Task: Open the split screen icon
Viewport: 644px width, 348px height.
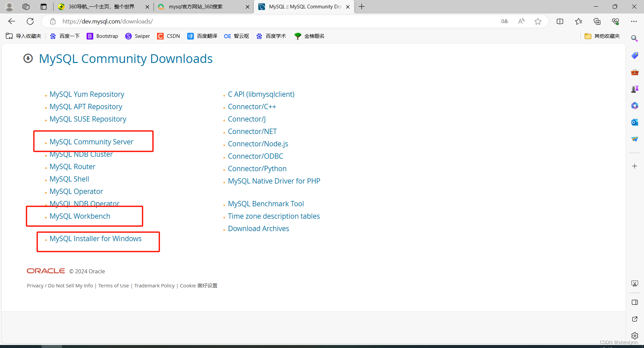Action: (x=560, y=21)
